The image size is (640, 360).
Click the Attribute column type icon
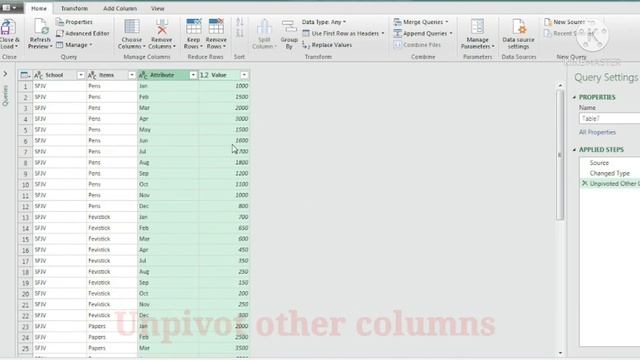143,75
